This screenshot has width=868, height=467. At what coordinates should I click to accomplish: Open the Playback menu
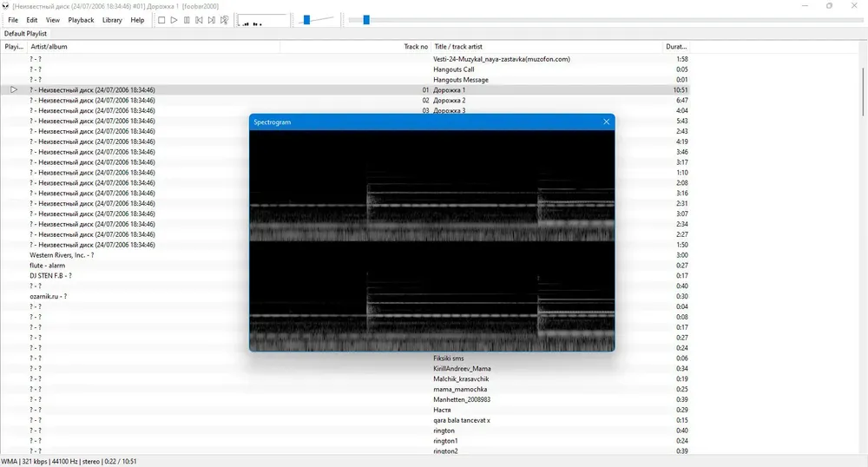(81, 20)
